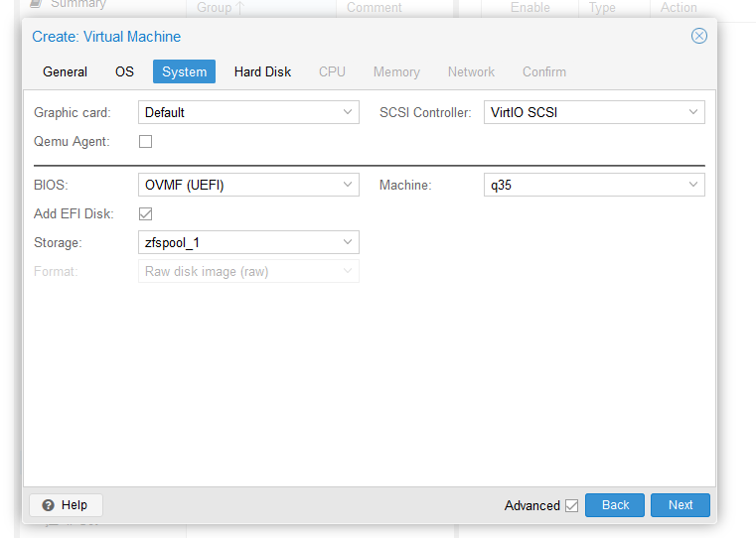Open the Hard Disk tab

click(263, 71)
